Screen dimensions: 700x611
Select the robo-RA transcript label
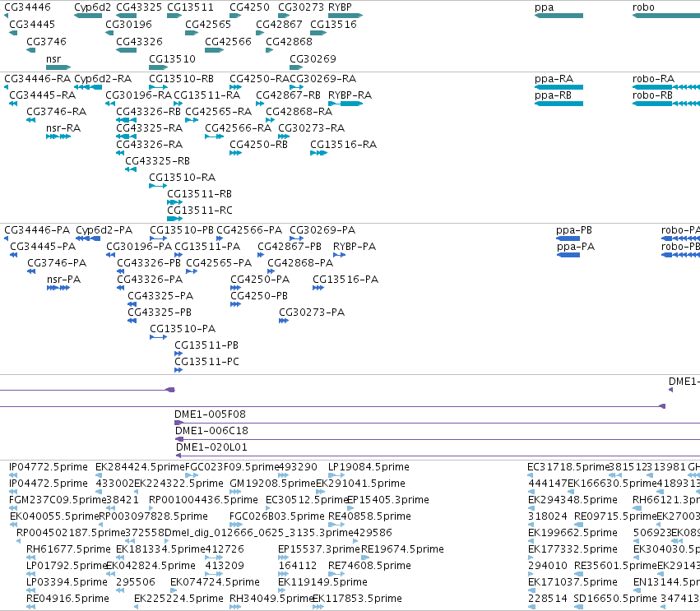tap(653, 79)
